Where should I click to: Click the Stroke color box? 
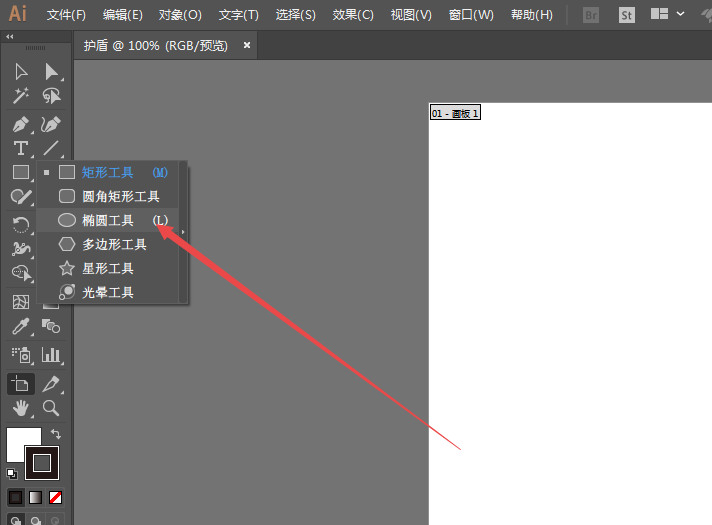[42, 463]
